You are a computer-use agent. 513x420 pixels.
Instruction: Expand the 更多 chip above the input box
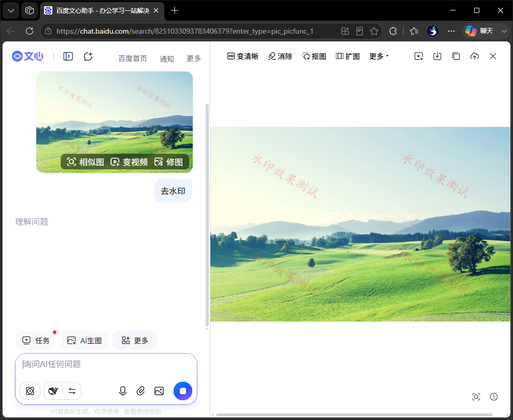pyautogui.click(x=135, y=341)
